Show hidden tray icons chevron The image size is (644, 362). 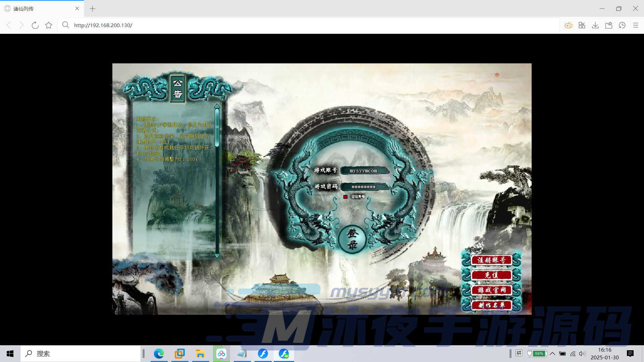[552, 354]
